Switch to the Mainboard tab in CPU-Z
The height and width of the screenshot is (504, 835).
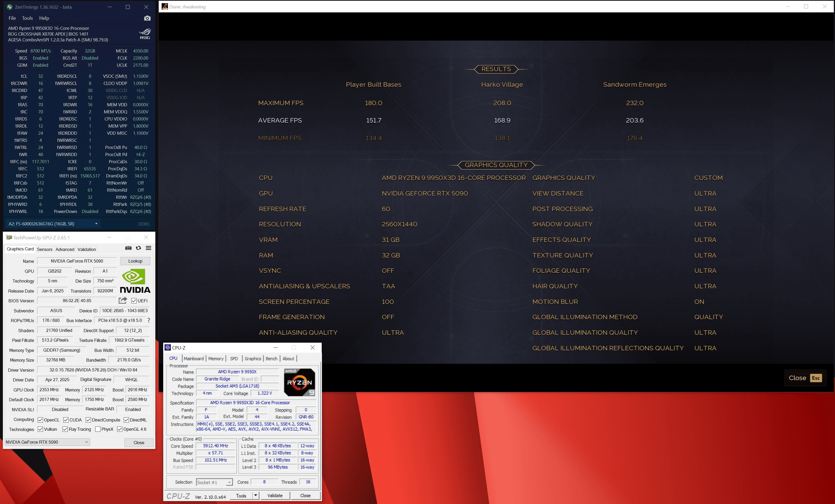coord(194,359)
